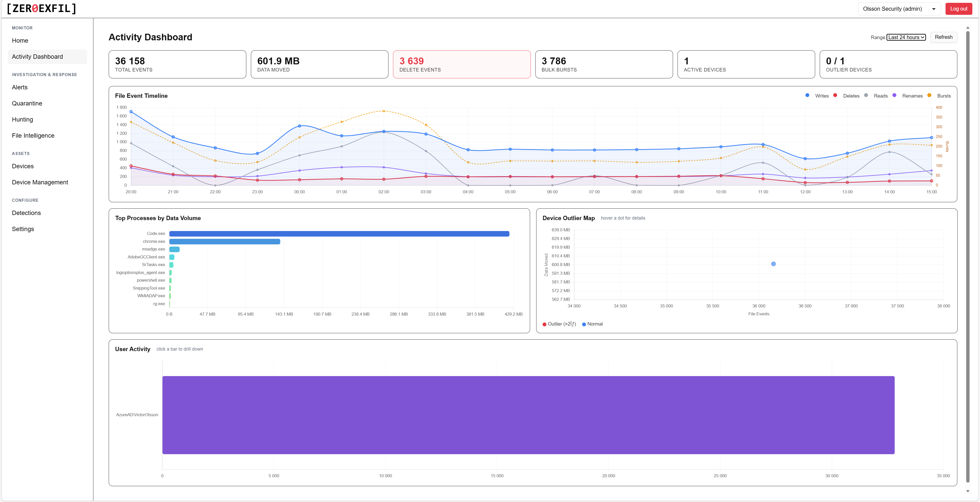Select Alerts in the sidebar
The height and width of the screenshot is (502, 980).
coord(19,87)
